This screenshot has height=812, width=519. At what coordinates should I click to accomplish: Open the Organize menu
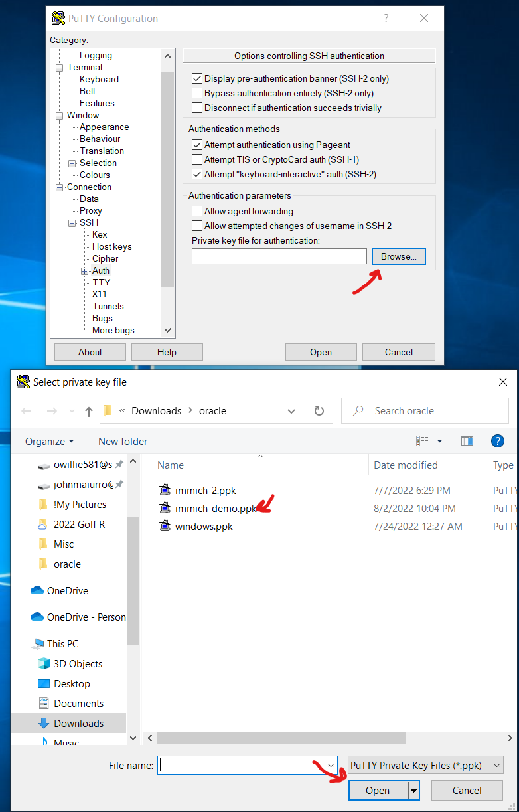click(x=50, y=441)
